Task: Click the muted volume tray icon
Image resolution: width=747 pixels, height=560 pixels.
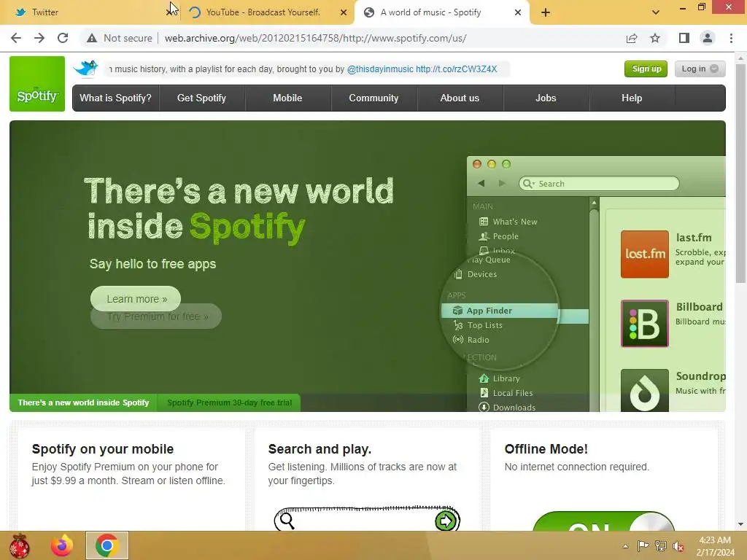Action: (x=678, y=546)
